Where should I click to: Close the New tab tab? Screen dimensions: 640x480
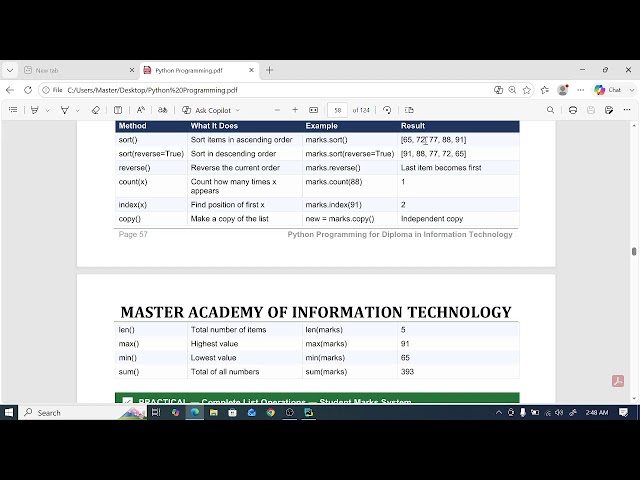click(132, 70)
